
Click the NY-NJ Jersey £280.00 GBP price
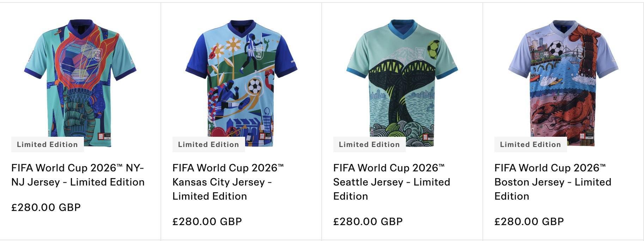pos(46,207)
